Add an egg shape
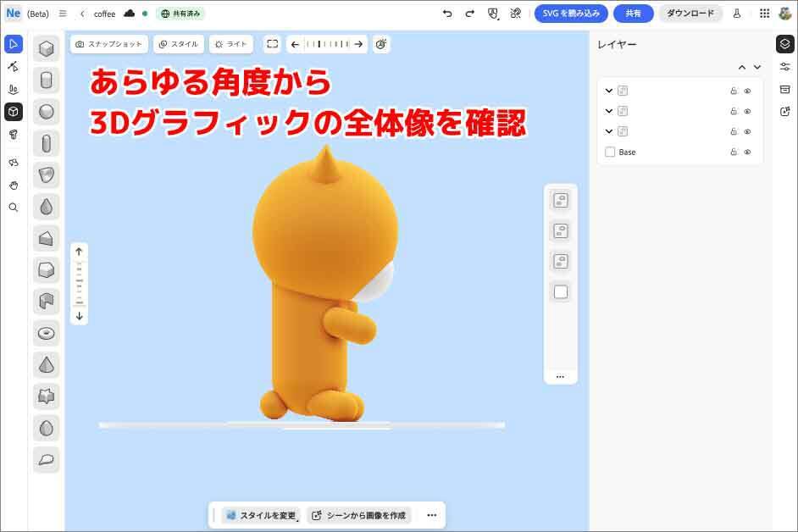Screen dimensions: 798x532 [x=47, y=428]
